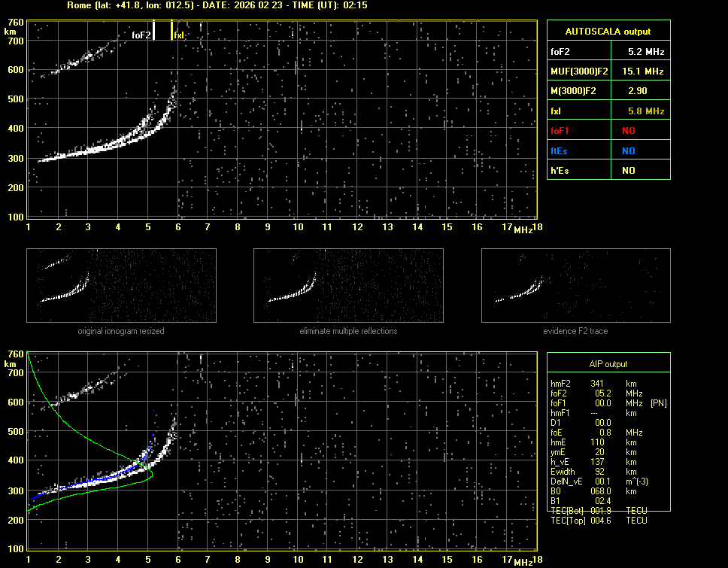Select the blue ftEs row label
The width and height of the screenshot is (728, 568).
(x=559, y=150)
